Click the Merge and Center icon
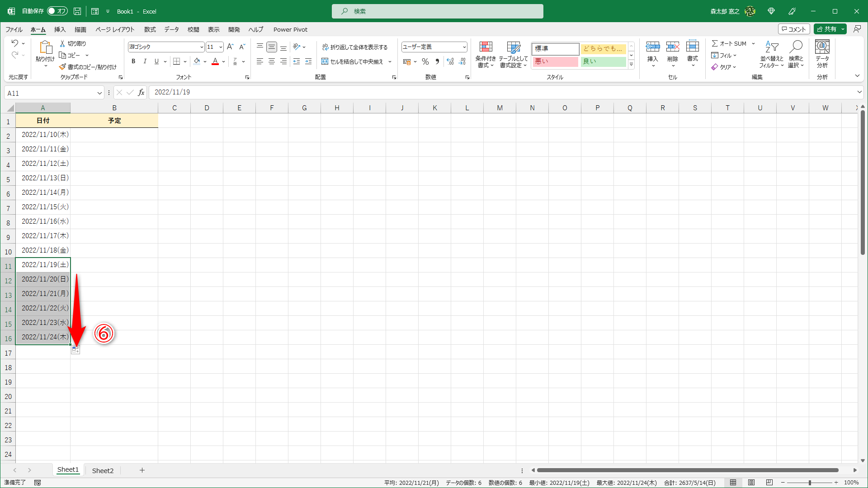The image size is (868, 488). coord(325,61)
